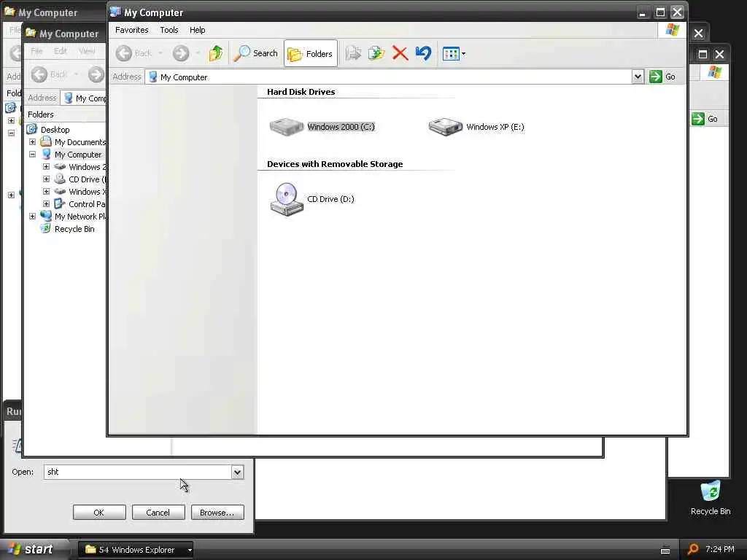Select My Computer in Folders tree

77,155
